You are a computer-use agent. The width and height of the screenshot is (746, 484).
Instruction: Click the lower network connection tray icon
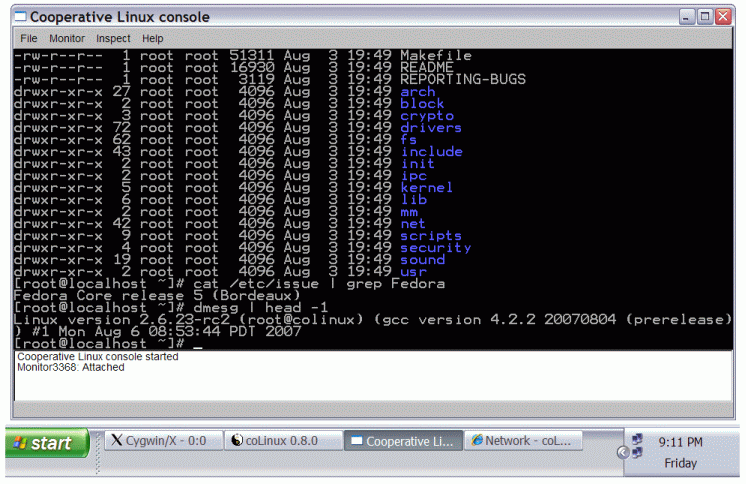637,452
